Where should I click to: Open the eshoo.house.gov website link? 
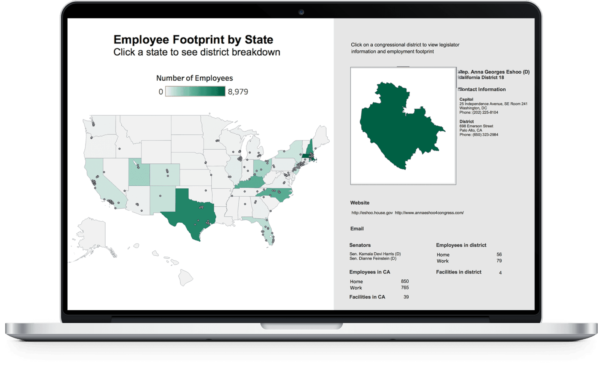pyautogui.click(x=372, y=212)
